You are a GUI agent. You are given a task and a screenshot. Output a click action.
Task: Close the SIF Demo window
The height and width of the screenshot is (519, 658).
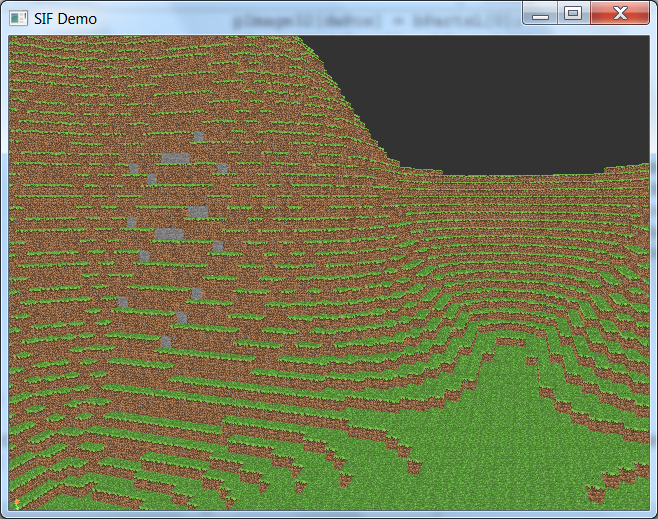(620, 13)
